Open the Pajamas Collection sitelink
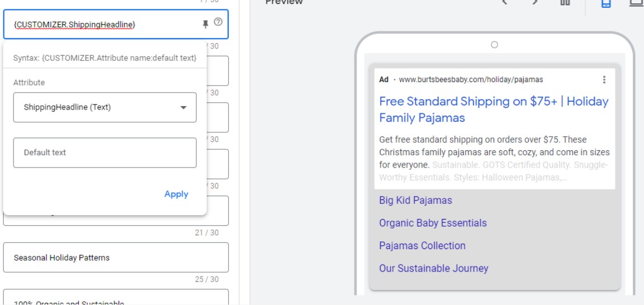The width and height of the screenshot is (644, 305). (x=422, y=245)
